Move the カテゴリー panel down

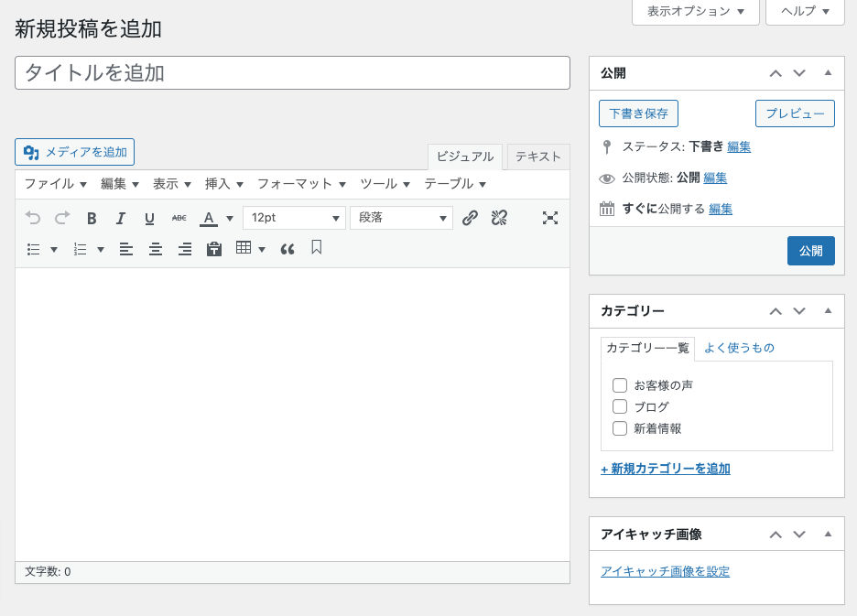[799, 311]
